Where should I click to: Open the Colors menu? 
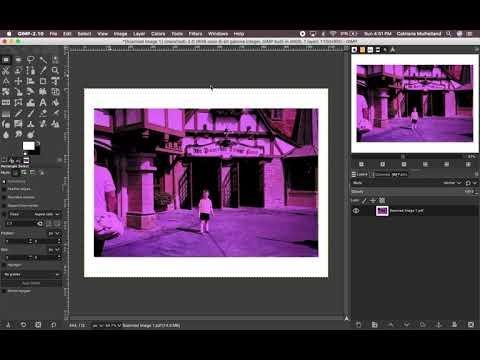click(158, 34)
